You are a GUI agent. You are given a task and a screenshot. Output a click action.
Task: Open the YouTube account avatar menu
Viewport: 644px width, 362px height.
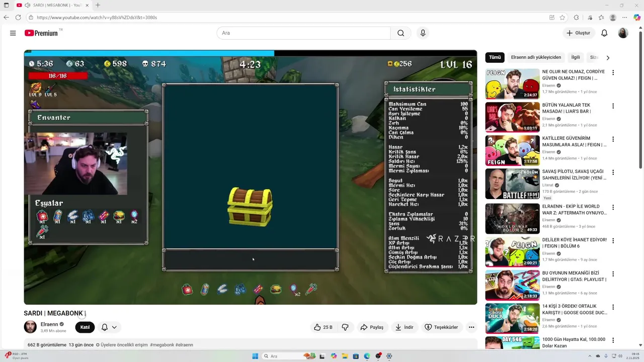[x=623, y=33]
